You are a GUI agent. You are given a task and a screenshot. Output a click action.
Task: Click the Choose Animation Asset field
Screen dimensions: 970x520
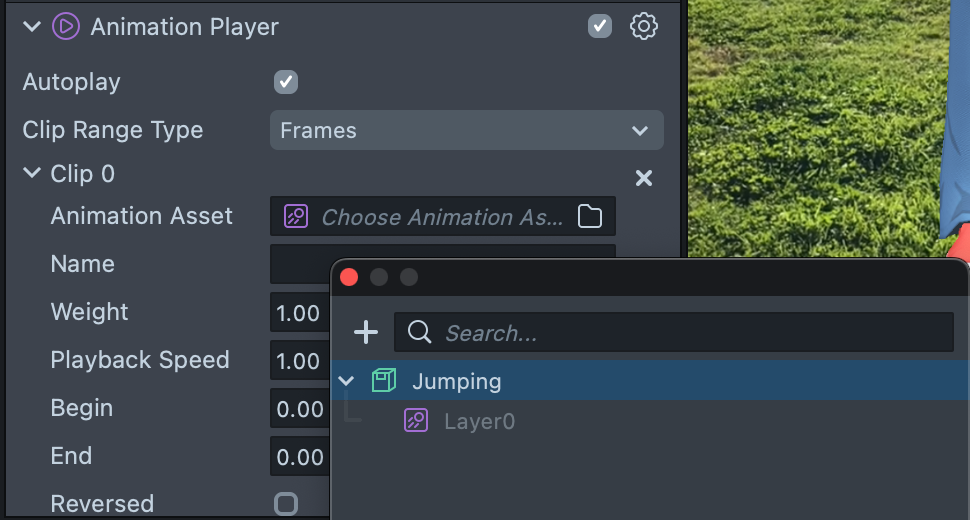click(x=440, y=216)
